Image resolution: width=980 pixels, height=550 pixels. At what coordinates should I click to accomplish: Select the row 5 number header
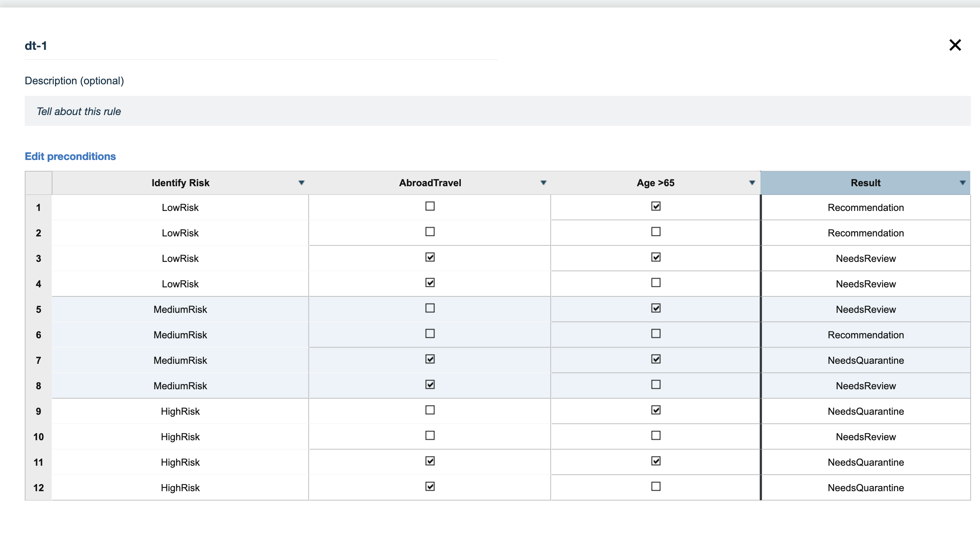(39, 309)
